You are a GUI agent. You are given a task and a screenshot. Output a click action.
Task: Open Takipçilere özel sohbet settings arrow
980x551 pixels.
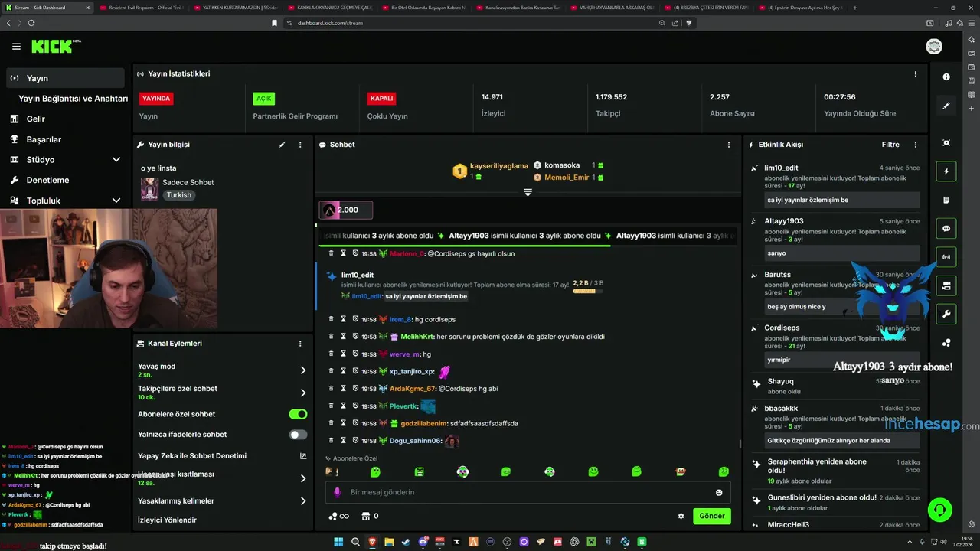(303, 393)
